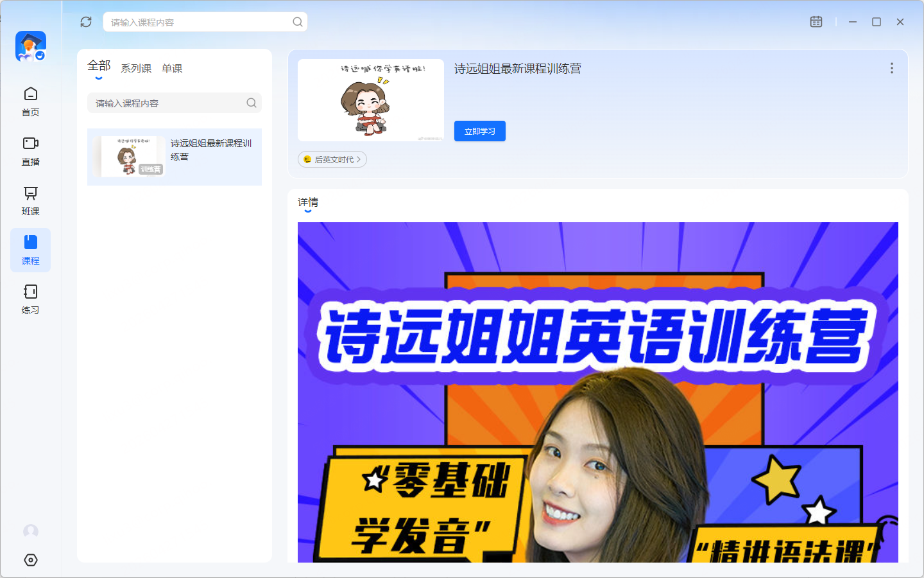Switch to the 单课 tab
924x578 pixels.
click(x=172, y=69)
